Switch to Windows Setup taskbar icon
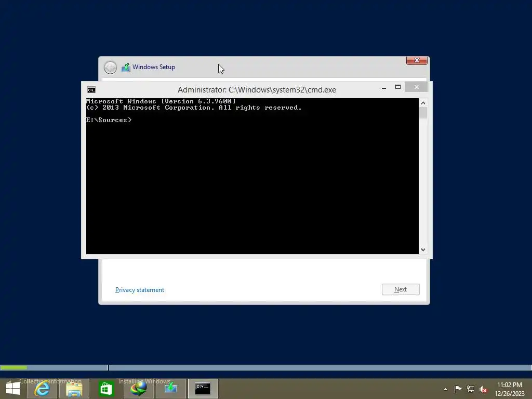Viewport: 532px width, 399px height. 171,389
